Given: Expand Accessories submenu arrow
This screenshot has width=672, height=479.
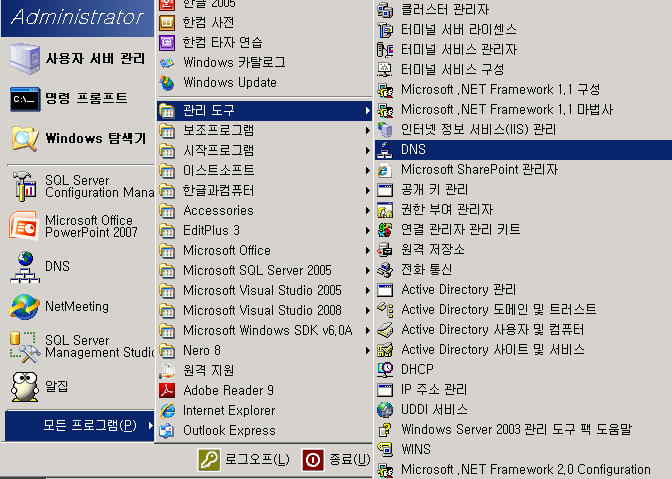Looking at the screenshot, I should pos(367,210).
